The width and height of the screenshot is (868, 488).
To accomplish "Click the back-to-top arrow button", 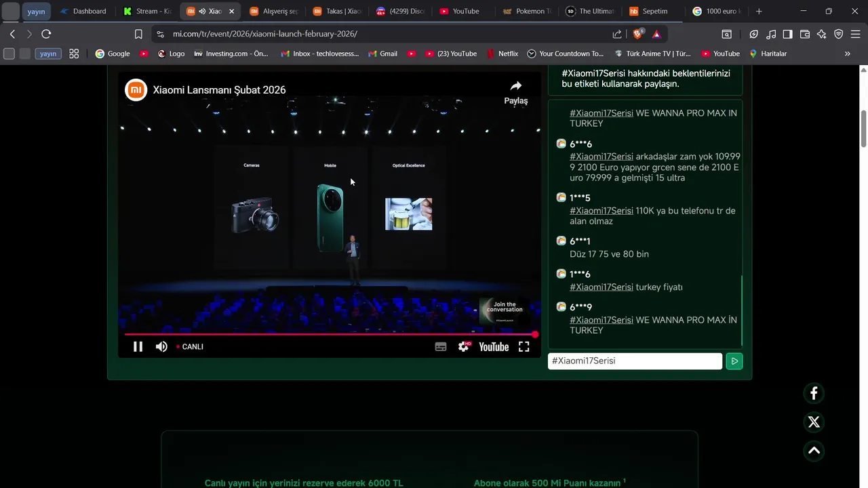I will pyautogui.click(x=814, y=451).
